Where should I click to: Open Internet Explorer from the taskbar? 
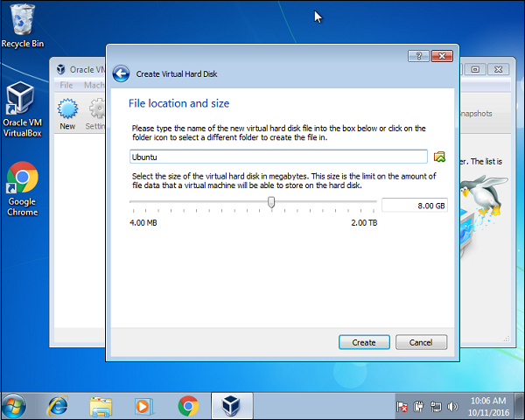pyautogui.click(x=59, y=406)
